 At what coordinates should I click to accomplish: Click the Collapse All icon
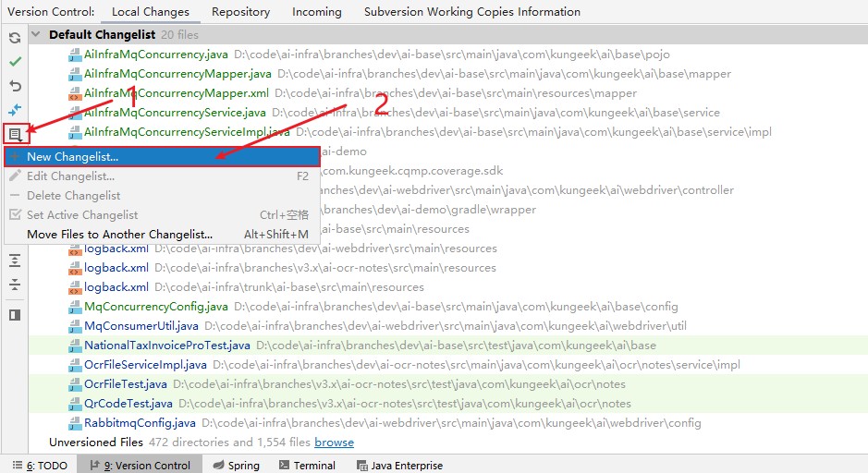click(x=14, y=285)
